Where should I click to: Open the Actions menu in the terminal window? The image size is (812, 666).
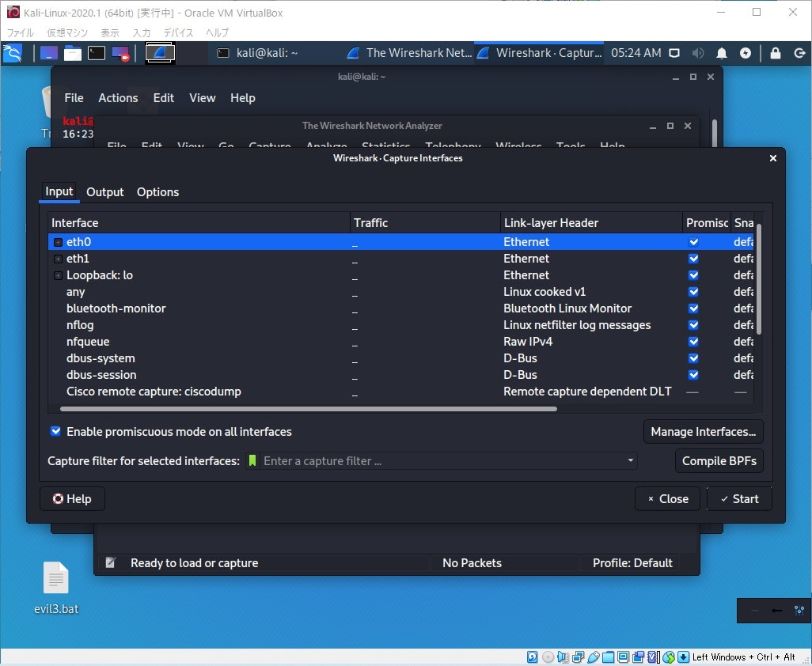coord(117,97)
